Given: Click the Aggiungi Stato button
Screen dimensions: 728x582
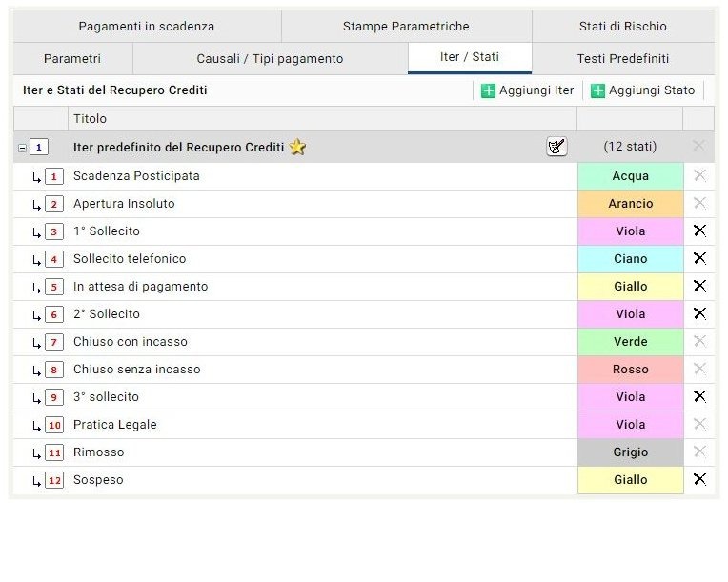Looking at the screenshot, I should pos(642,90).
